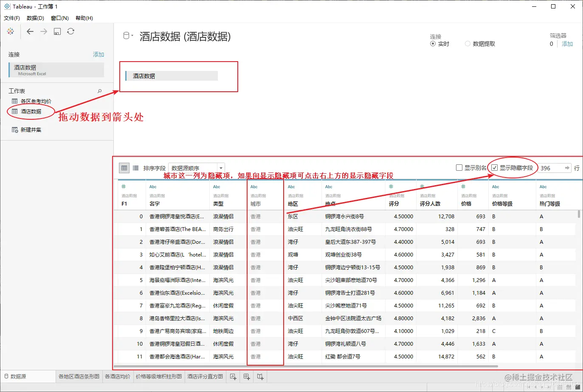This screenshot has width=583, height=392.
Task: Click the 城市 hidden column header
Action: click(x=256, y=204)
